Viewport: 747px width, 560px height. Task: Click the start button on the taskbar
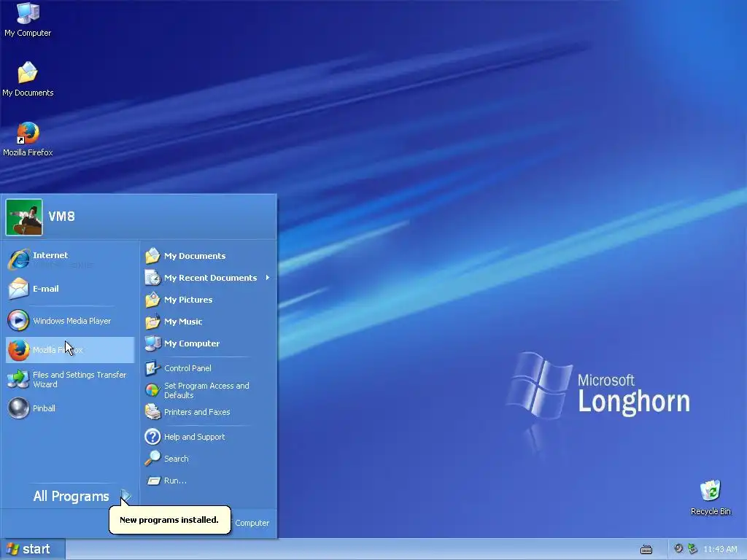point(32,549)
